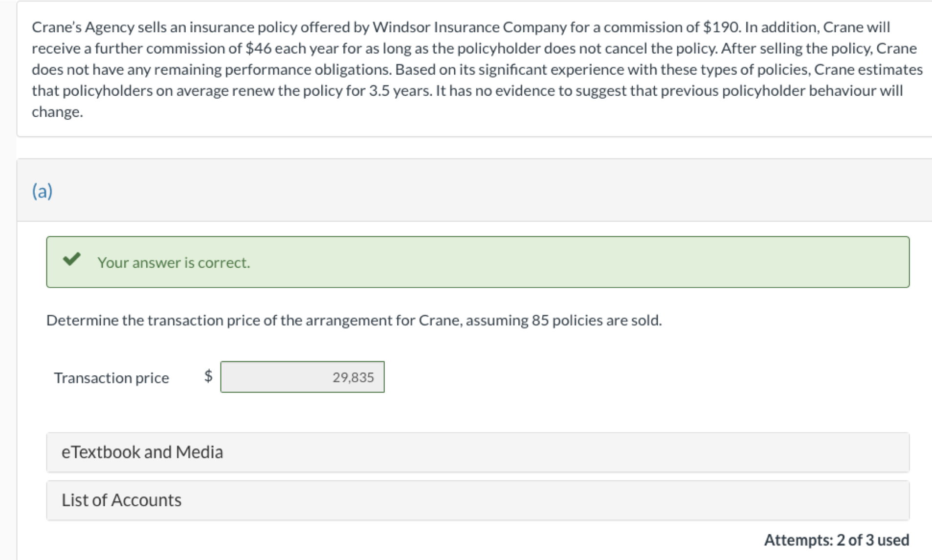Screen dimensions: 932x560
Task: Click the Transaction price input field
Action: coord(302,377)
